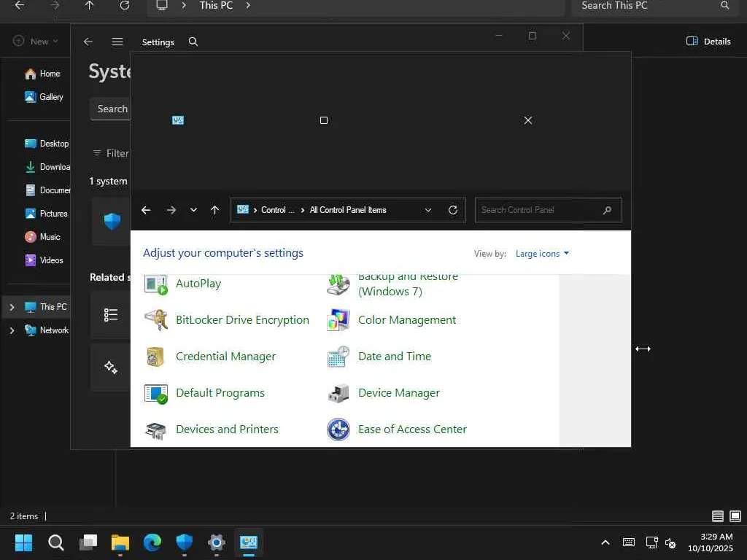This screenshot has width=747, height=560.
Task: Open Default Programs icon
Action: tap(156, 393)
